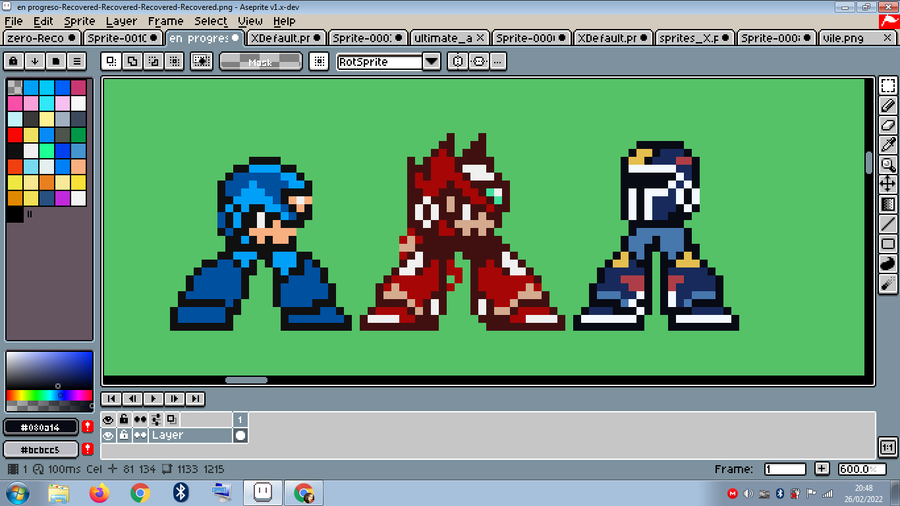The image size is (900, 506).
Task: Click the Frame number input field
Action: click(x=785, y=469)
